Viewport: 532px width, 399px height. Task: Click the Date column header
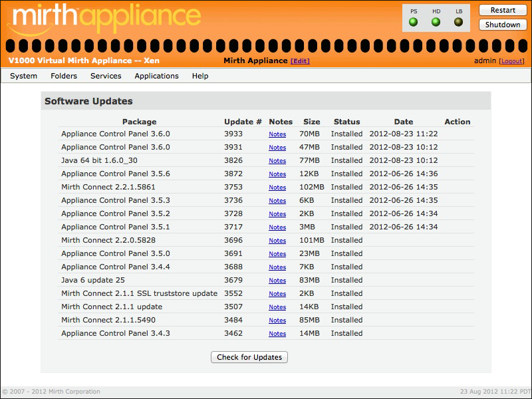pos(404,122)
